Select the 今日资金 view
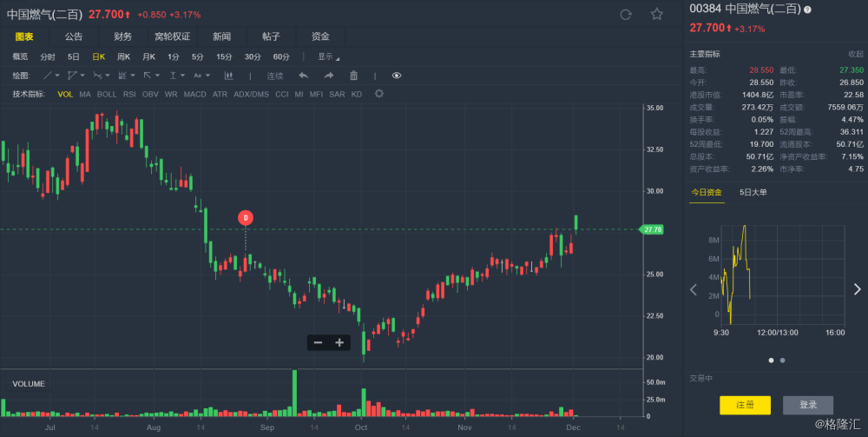The height and width of the screenshot is (437, 868). pos(707,192)
